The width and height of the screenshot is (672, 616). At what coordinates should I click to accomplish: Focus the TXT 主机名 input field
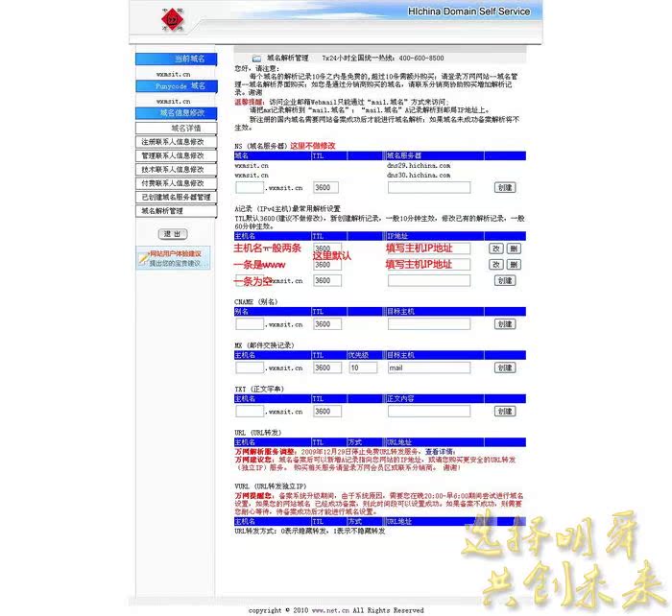tap(250, 412)
